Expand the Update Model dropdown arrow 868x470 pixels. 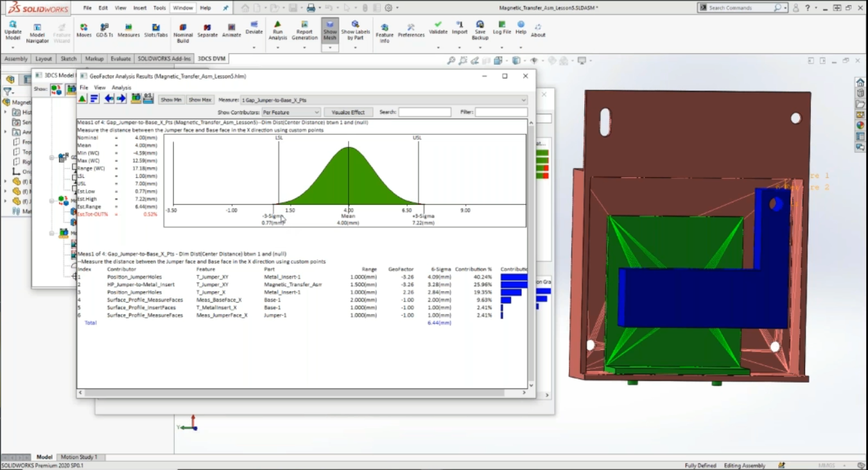coord(13,47)
